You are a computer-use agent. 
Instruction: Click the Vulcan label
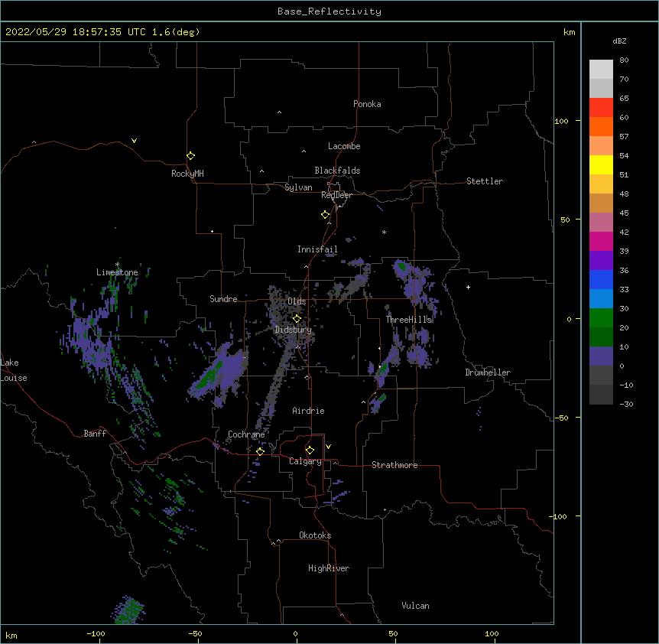pyautogui.click(x=415, y=606)
